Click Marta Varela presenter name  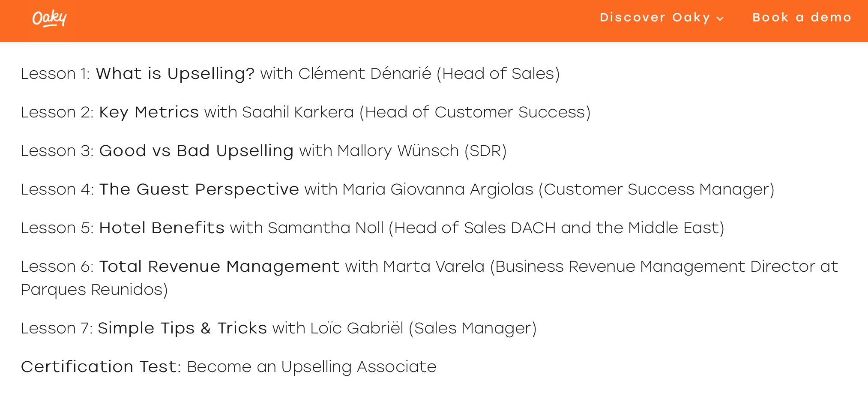[434, 267]
